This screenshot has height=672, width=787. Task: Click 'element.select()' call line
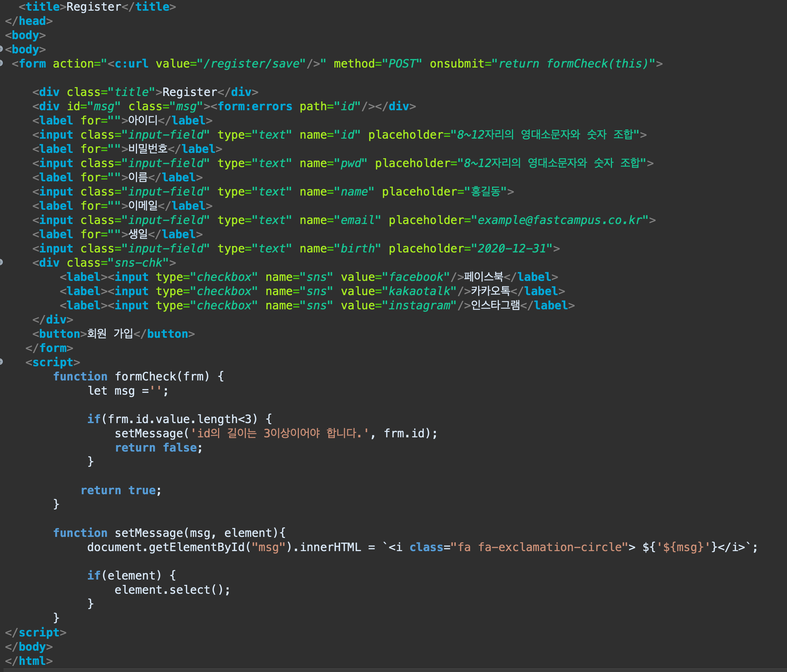coord(172,590)
